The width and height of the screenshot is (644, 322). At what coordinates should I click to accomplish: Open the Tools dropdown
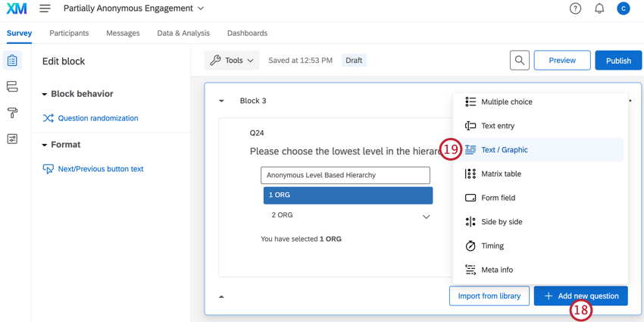coord(232,61)
